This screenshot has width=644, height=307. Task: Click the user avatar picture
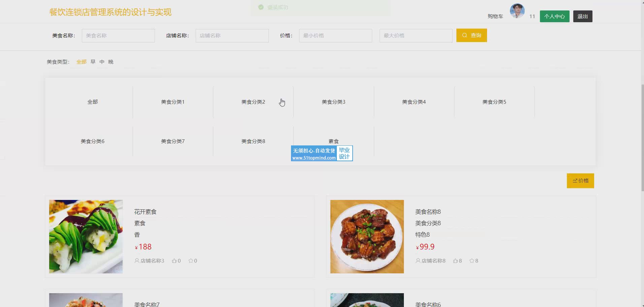point(517,11)
